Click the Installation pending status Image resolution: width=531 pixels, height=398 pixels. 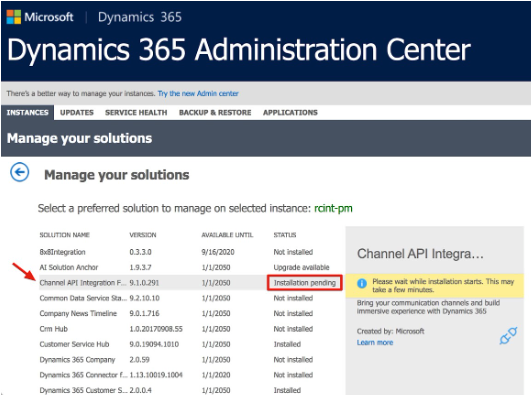click(305, 282)
